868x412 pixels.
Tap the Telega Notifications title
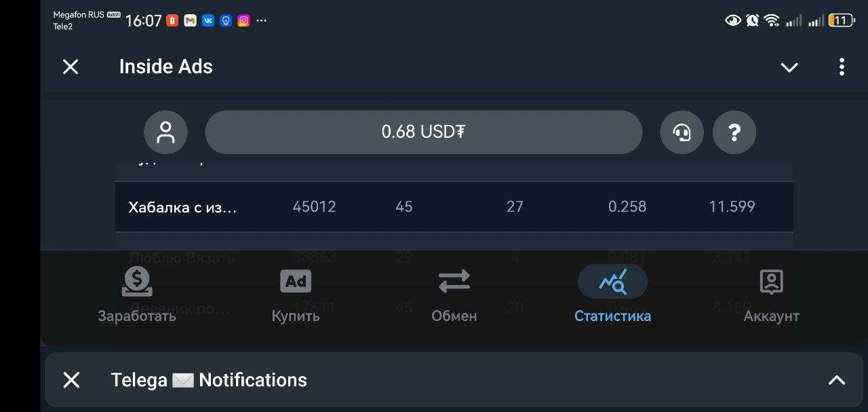point(209,380)
